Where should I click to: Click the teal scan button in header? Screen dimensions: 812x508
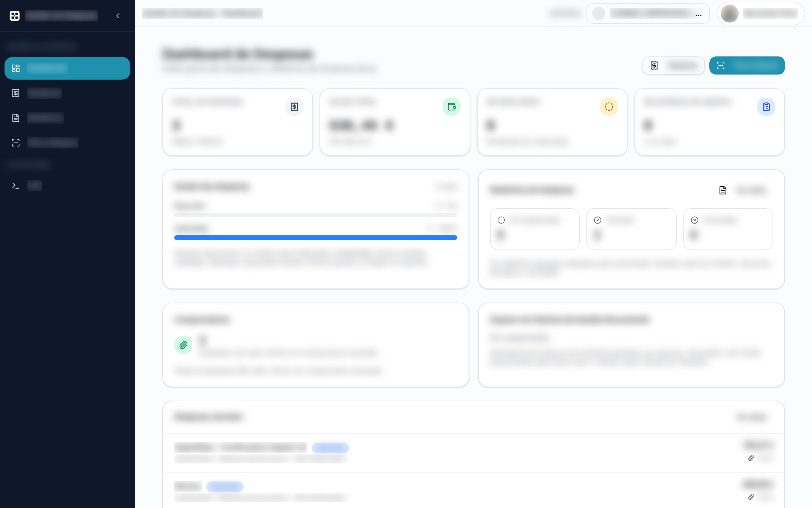pyautogui.click(x=747, y=65)
